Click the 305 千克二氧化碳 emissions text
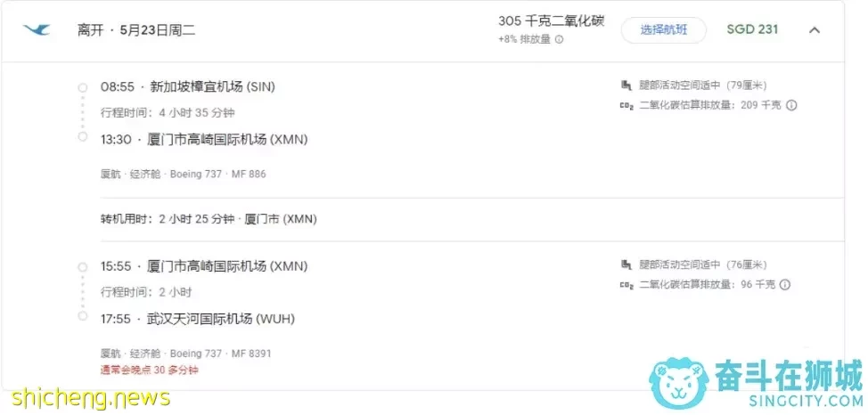The height and width of the screenshot is (415, 868). click(x=551, y=21)
